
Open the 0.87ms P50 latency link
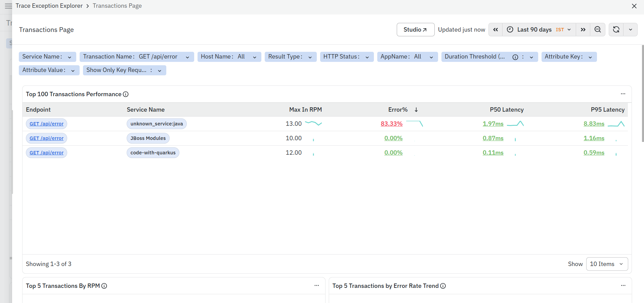[493, 138]
